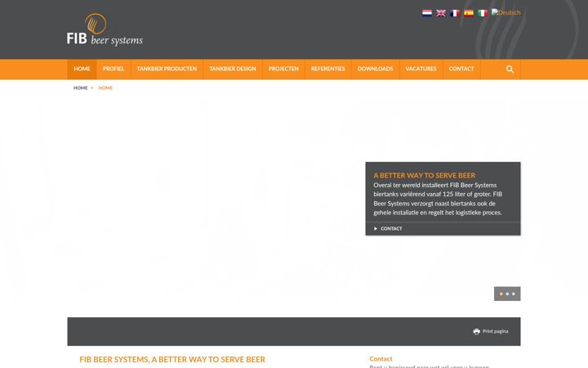Open the Contact menu item in navigation
Image resolution: width=588 pixels, height=368 pixels.
point(461,69)
